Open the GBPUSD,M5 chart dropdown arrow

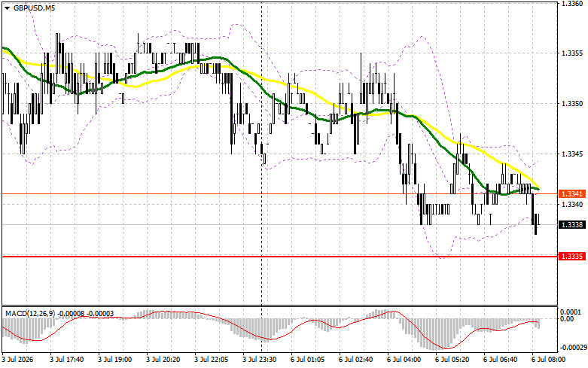[7, 8]
